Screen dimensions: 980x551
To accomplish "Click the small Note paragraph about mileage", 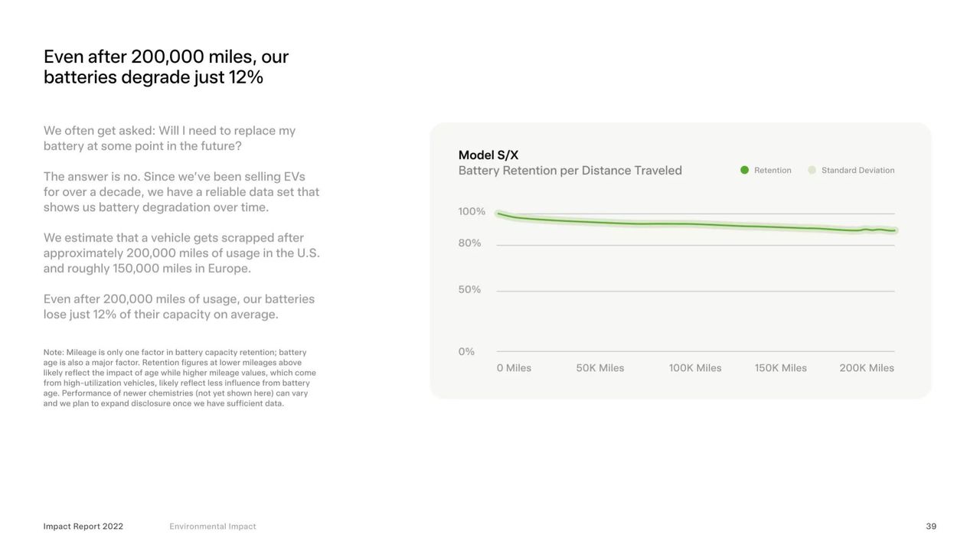I will pyautogui.click(x=179, y=378).
